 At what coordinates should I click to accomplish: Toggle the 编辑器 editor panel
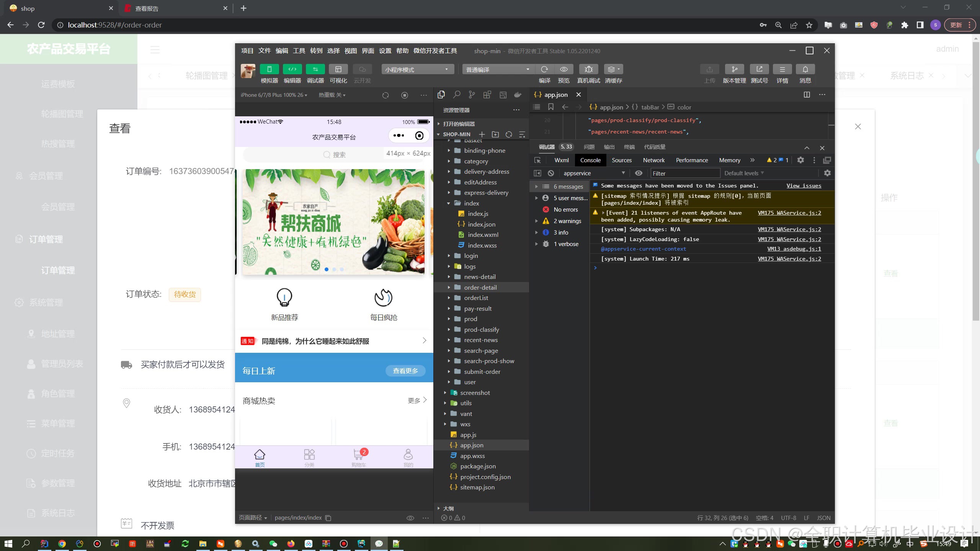point(292,69)
